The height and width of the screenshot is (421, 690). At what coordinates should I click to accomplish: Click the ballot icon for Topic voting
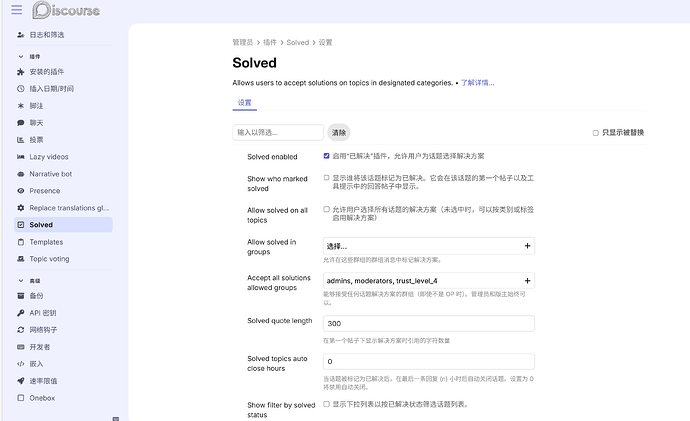tap(21, 259)
